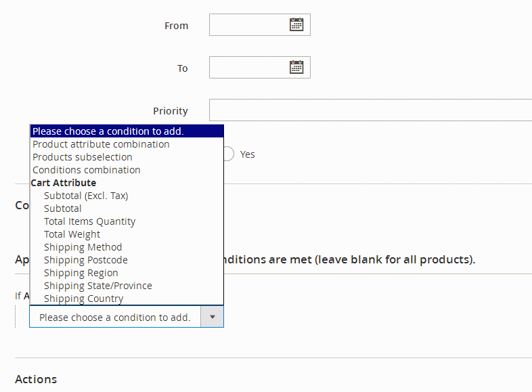
Task: Open the From date calendar picker
Action: [296, 25]
